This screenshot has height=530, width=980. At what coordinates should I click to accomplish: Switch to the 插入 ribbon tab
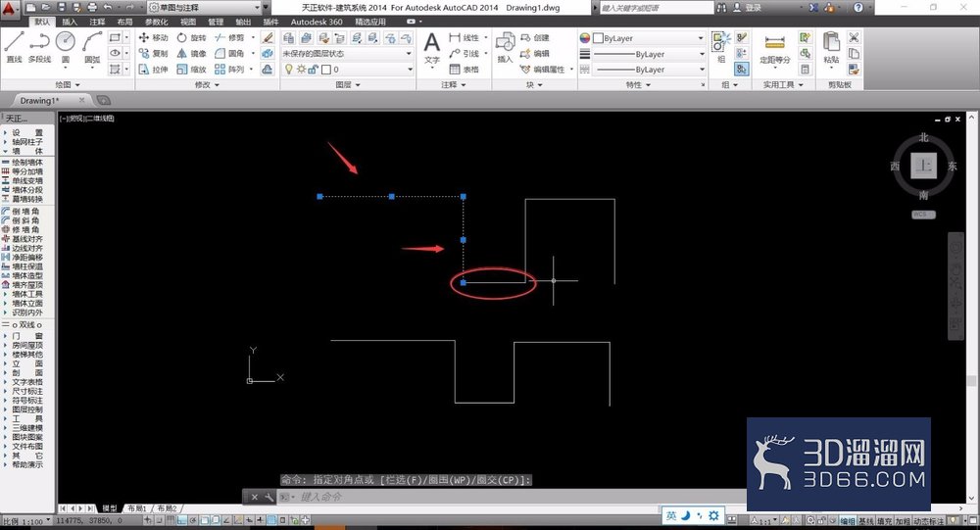click(70, 22)
